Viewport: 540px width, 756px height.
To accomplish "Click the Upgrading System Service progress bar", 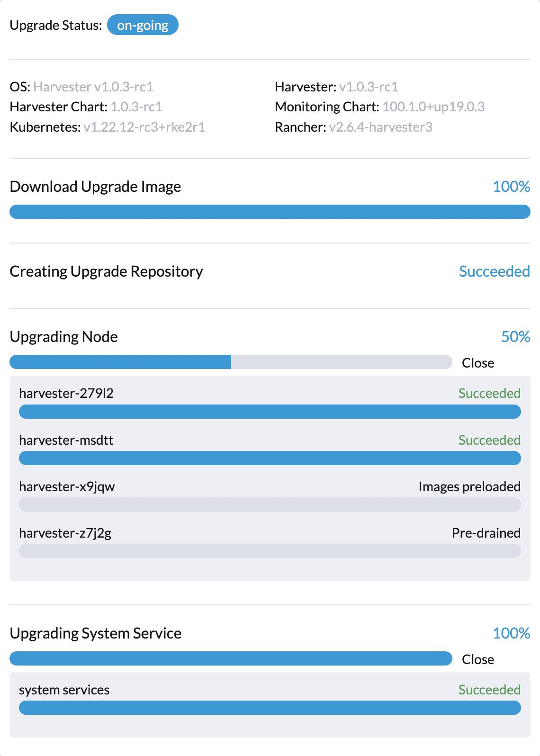I will (x=231, y=658).
